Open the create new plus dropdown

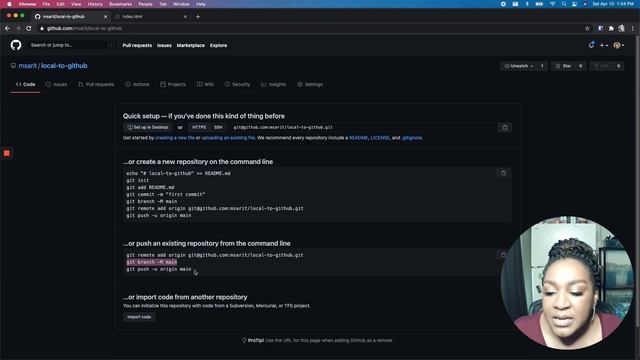click(x=604, y=45)
